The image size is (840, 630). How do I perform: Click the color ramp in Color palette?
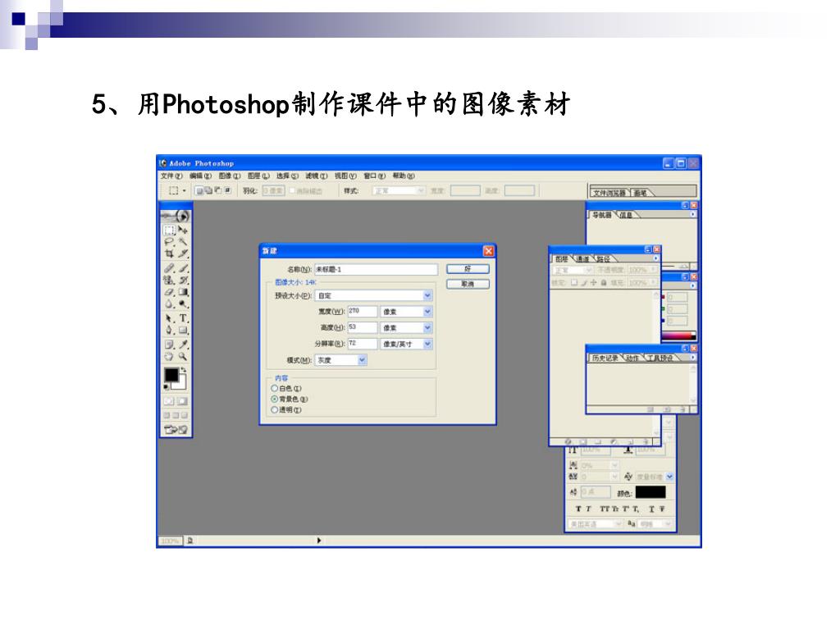pos(678,336)
